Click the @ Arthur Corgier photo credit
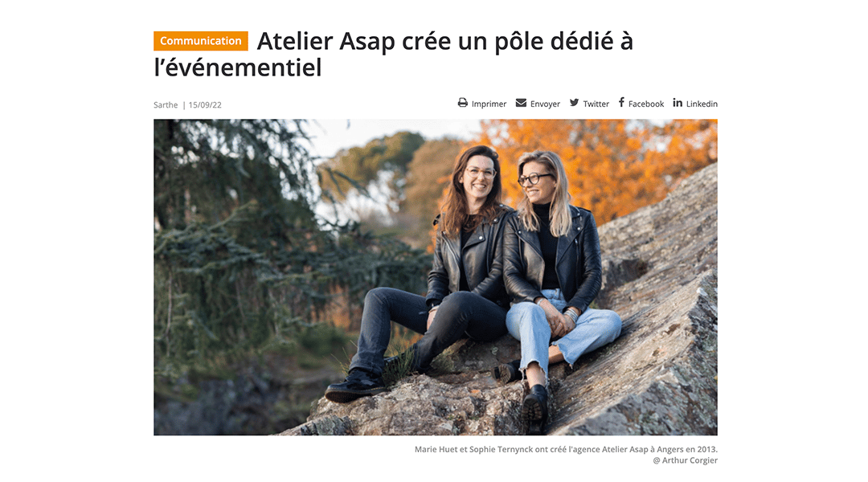 tap(686, 460)
